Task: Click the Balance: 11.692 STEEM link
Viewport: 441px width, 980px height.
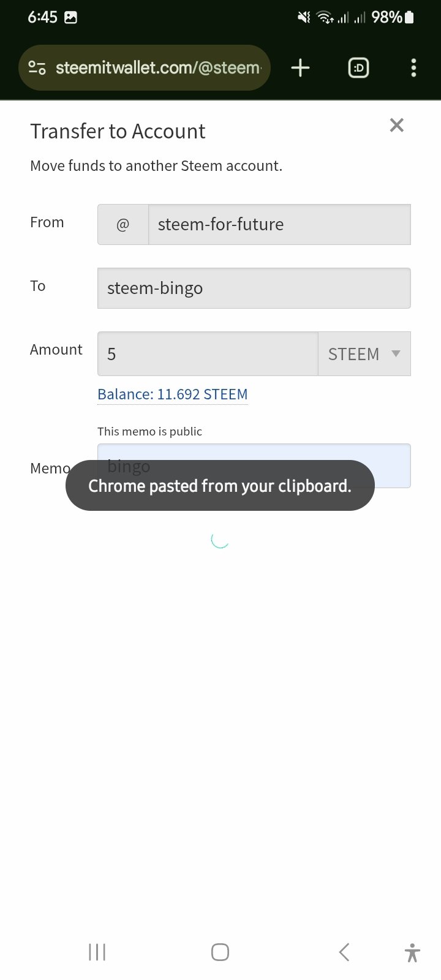Action: click(x=173, y=394)
